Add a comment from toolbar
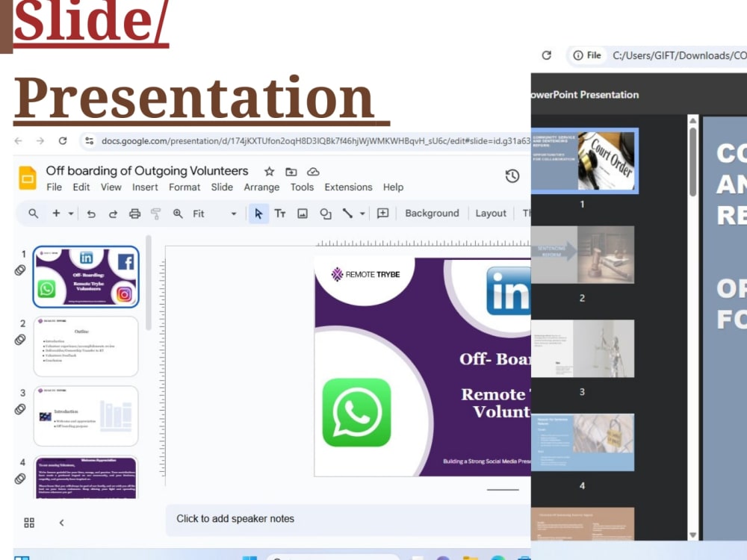 point(383,214)
